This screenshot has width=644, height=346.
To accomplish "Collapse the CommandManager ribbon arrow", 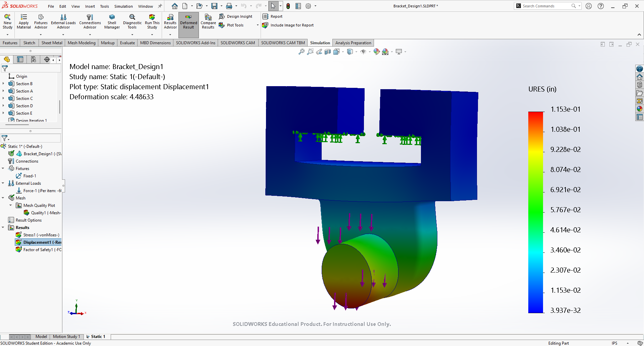I will [x=639, y=35].
